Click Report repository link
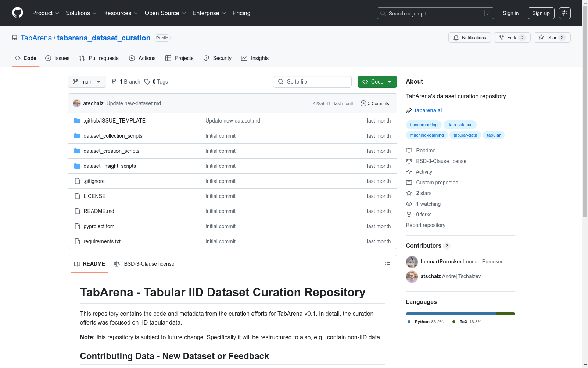 pos(426,225)
